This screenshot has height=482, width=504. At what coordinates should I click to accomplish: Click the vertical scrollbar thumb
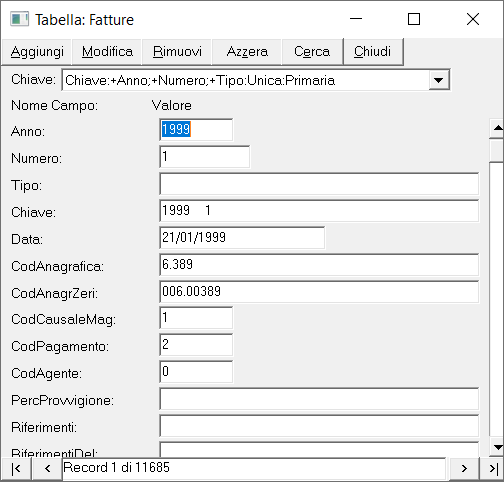tap(497, 150)
